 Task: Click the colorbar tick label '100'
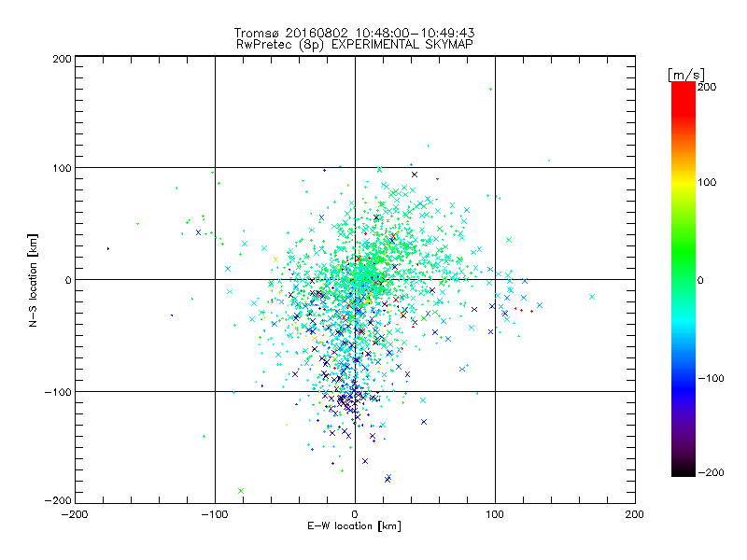tap(707, 182)
